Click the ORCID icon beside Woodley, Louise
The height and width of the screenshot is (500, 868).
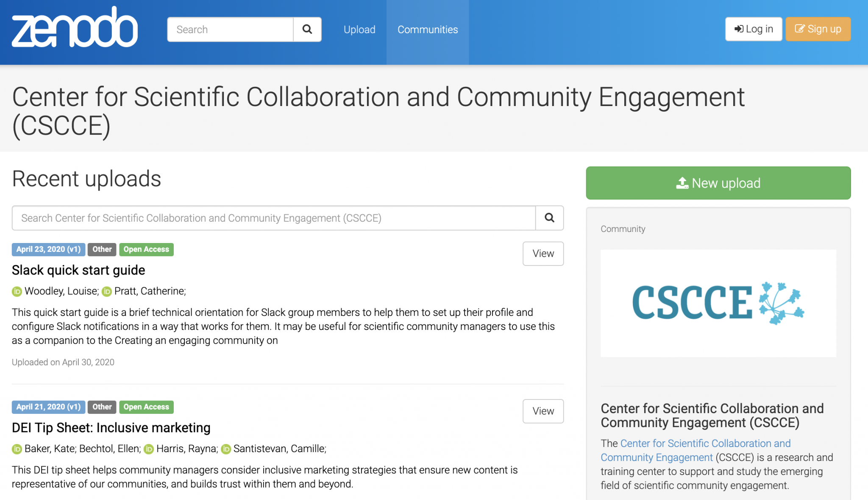coord(17,291)
